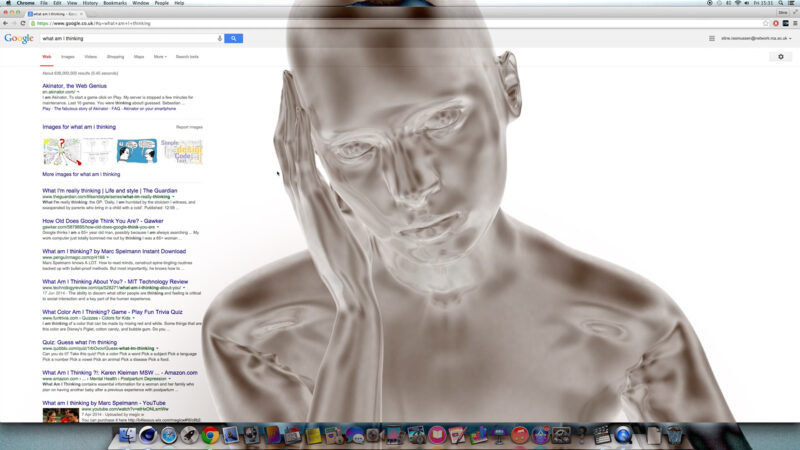The height and width of the screenshot is (450, 800).
Task: Open Help menu
Action: pos(179,3)
